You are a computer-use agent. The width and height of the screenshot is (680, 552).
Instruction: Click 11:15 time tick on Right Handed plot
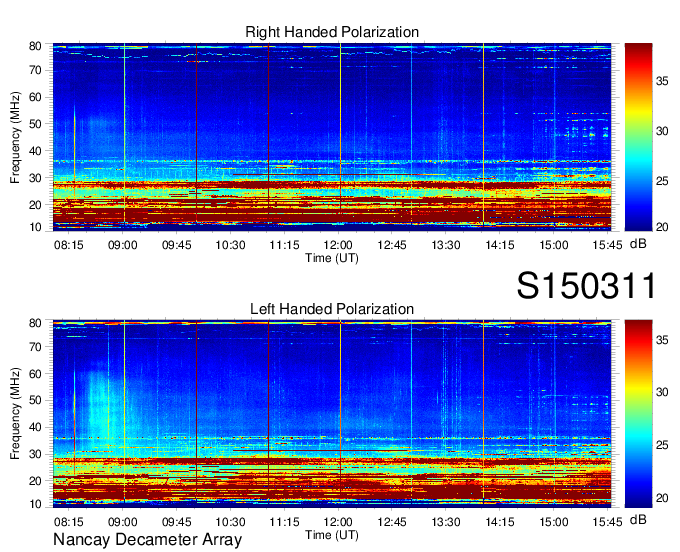pos(284,245)
